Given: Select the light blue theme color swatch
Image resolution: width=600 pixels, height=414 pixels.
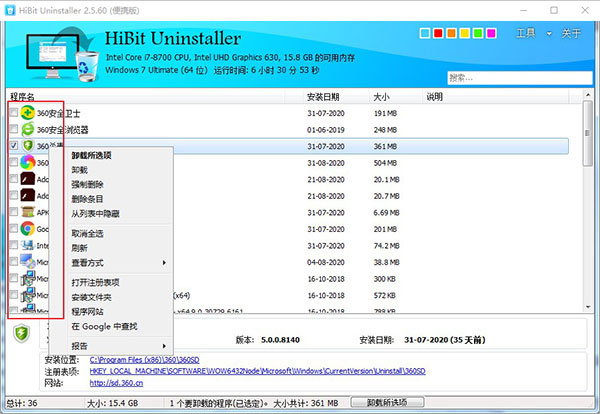Looking at the screenshot, I should coord(425,33).
